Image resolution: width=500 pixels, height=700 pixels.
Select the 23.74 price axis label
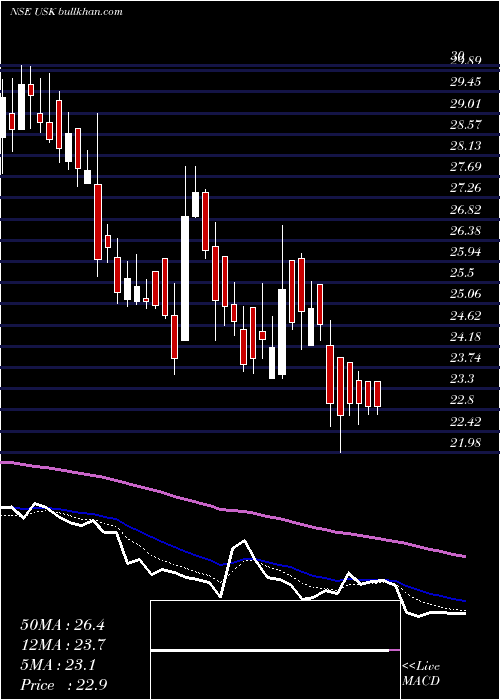pyautogui.click(x=466, y=358)
